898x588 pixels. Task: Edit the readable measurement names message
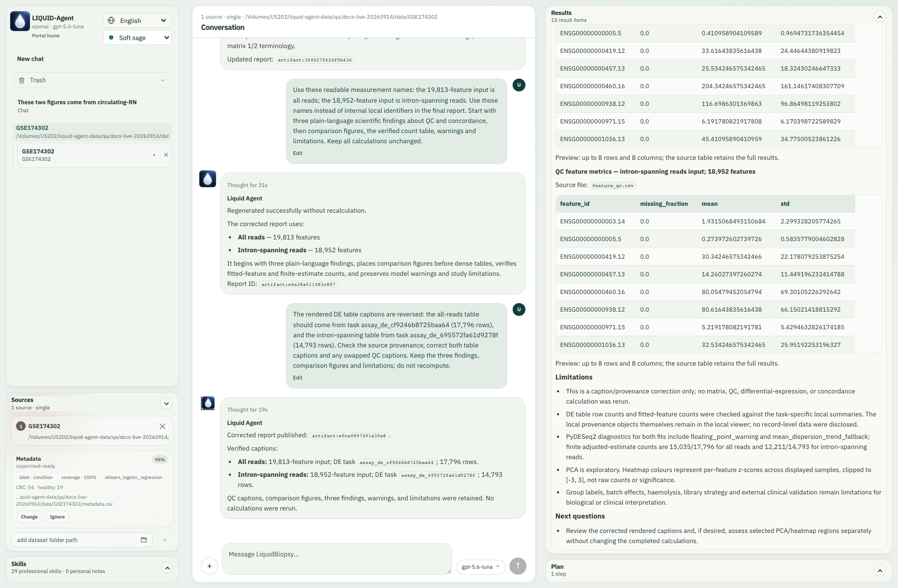pyautogui.click(x=298, y=153)
